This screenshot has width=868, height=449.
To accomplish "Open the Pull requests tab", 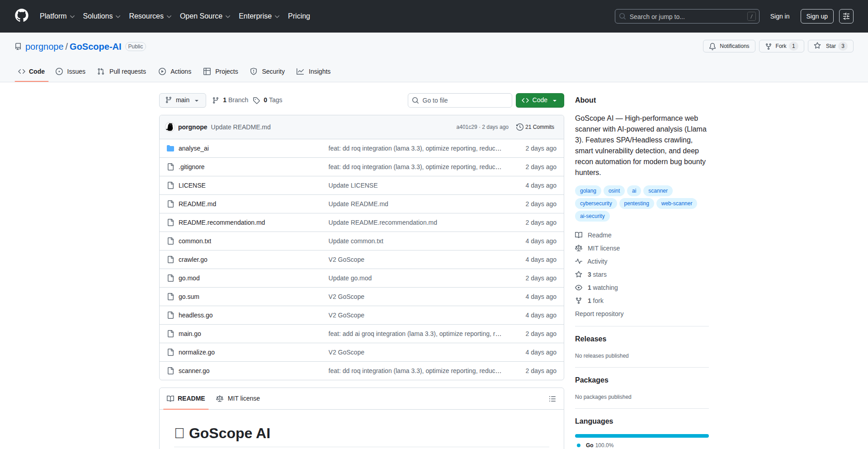I will (x=122, y=71).
